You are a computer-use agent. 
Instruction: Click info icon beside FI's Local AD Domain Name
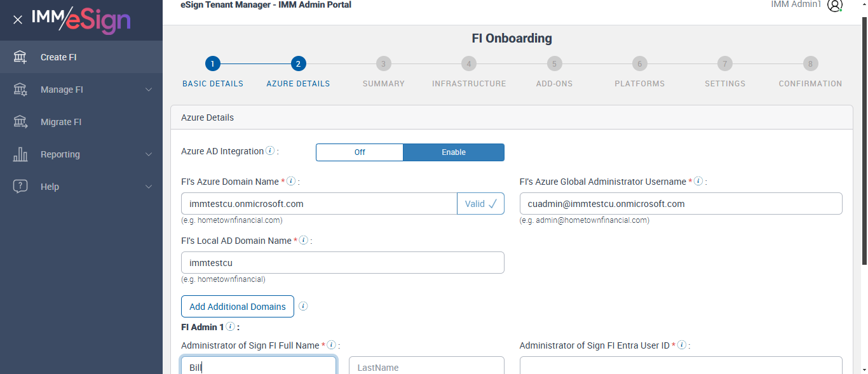304,241
